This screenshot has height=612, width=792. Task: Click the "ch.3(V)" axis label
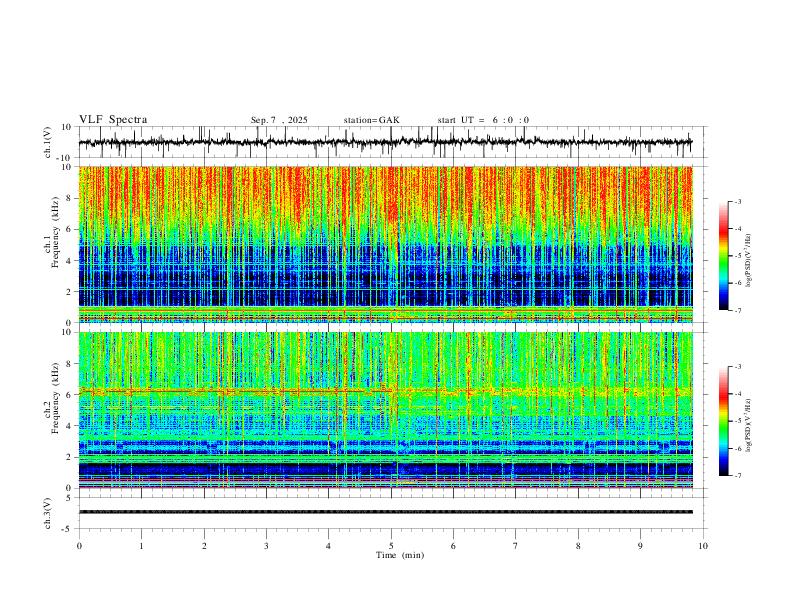point(48,514)
